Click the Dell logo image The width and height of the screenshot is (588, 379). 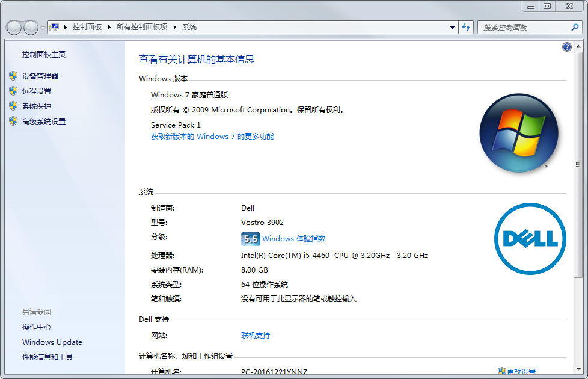coord(530,239)
